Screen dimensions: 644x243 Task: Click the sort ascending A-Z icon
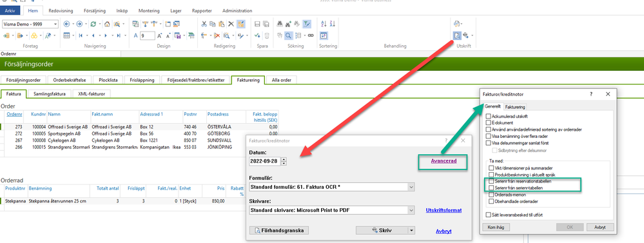324,24
